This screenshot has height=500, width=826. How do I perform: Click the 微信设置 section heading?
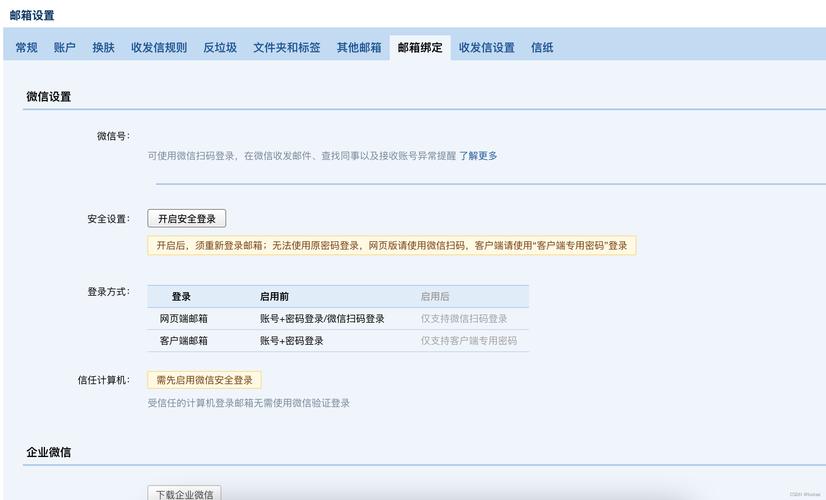[48, 96]
